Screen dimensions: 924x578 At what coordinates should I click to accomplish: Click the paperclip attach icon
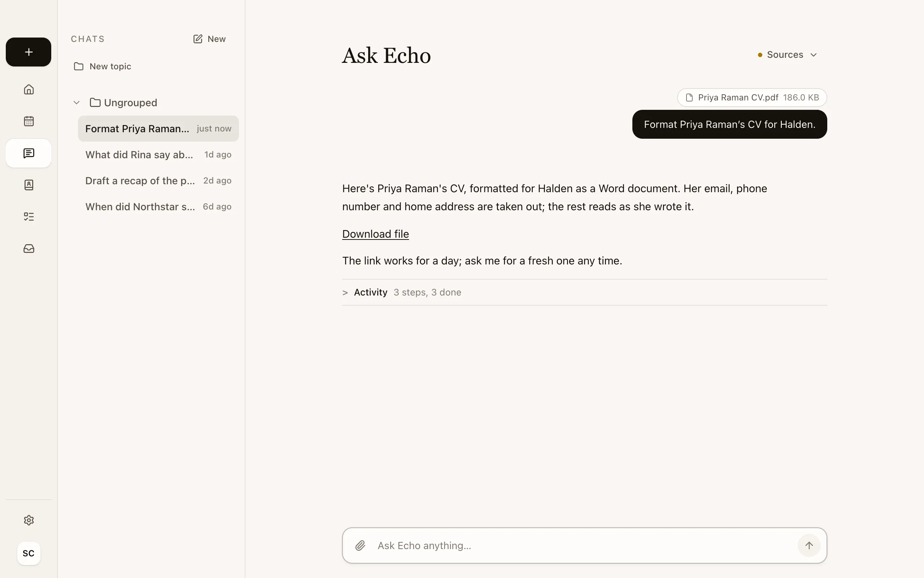pyautogui.click(x=360, y=545)
